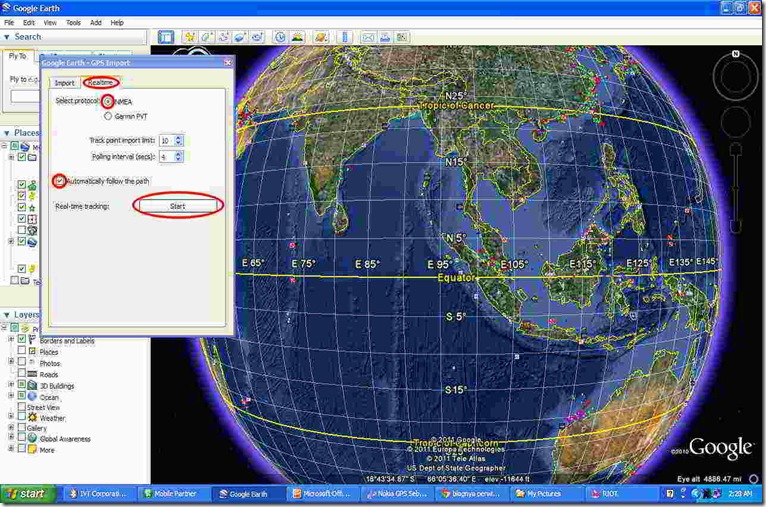Expand the Photos layer tree node
This screenshot has width=766, height=507.
11,361
